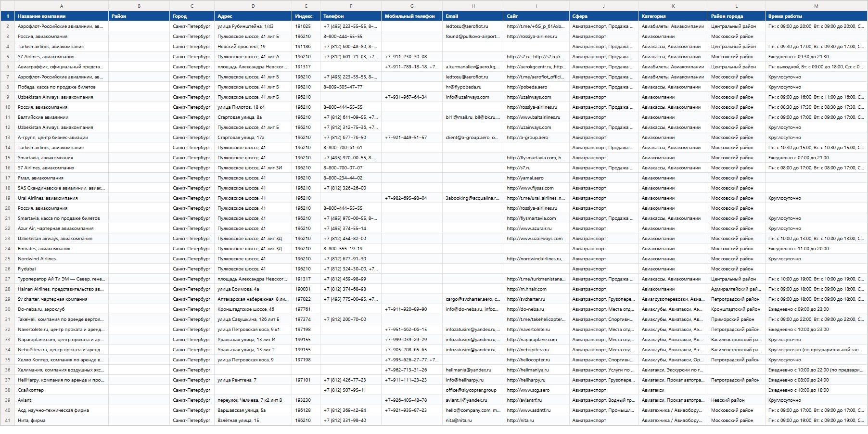Select phone cell '8–800–234–44–02'
The image size is (868, 434).
click(x=351, y=178)
